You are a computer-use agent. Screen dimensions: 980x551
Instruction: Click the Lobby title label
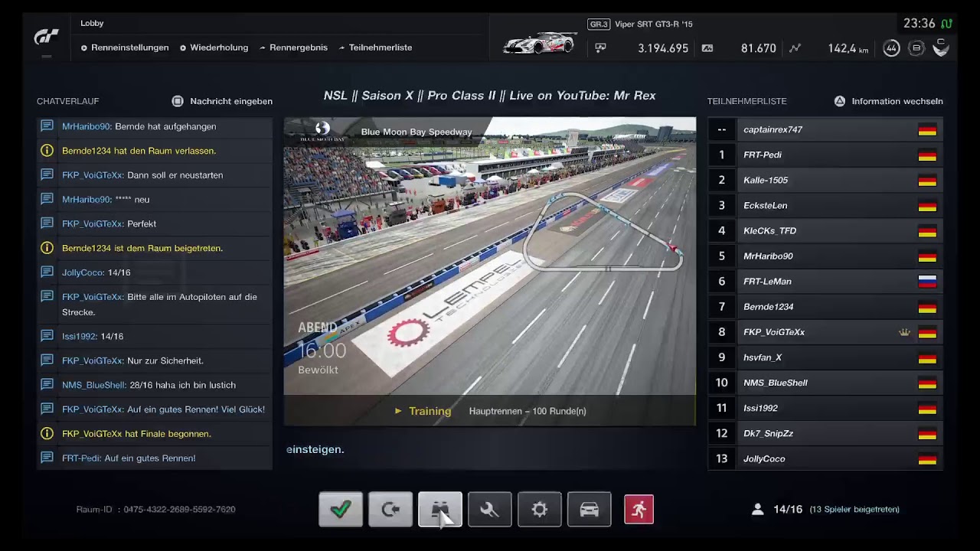click(92, 24)
